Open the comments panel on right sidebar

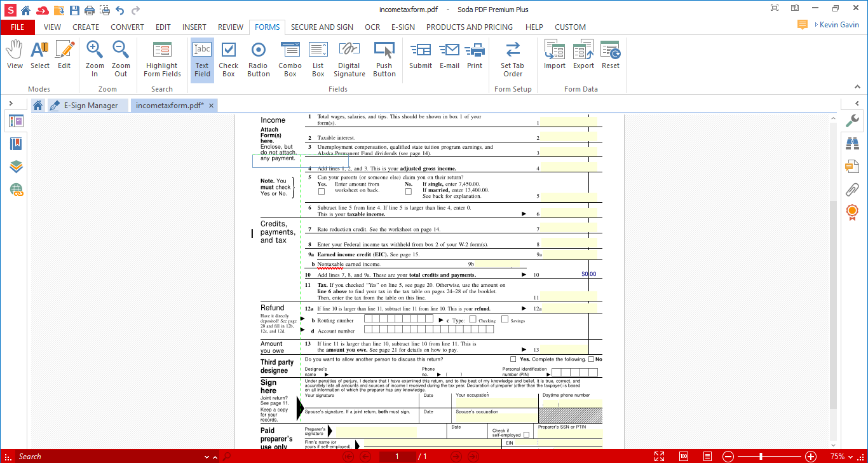pos(852,167)
